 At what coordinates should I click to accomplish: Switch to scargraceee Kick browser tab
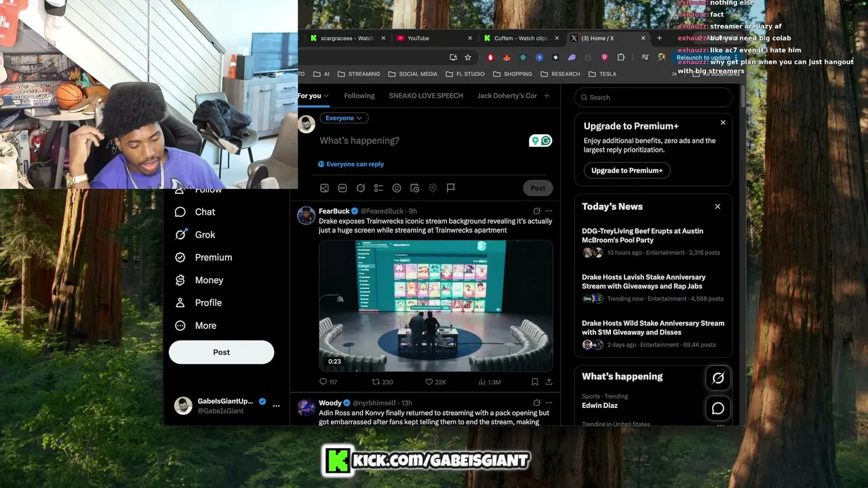(x=347, y=38)
